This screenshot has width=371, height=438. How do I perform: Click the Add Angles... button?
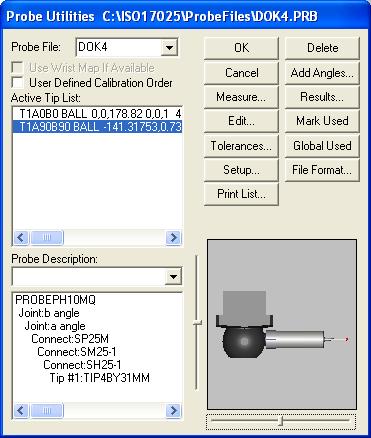322,73
